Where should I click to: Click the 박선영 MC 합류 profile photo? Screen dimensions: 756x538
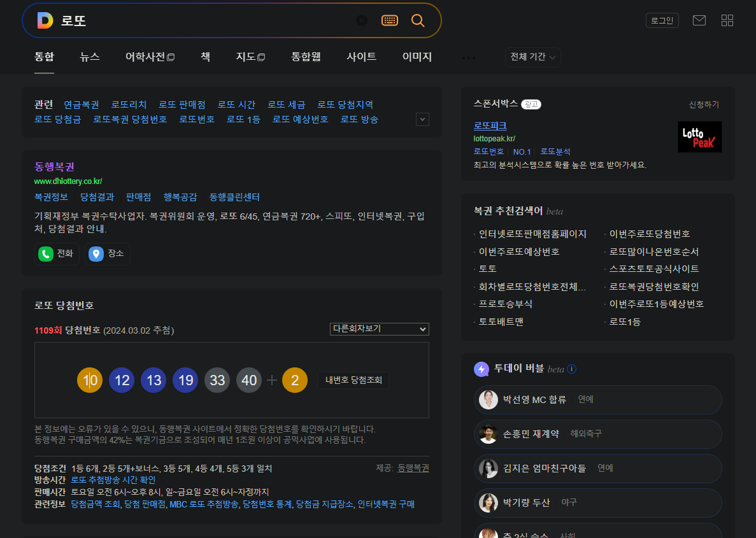489,400
